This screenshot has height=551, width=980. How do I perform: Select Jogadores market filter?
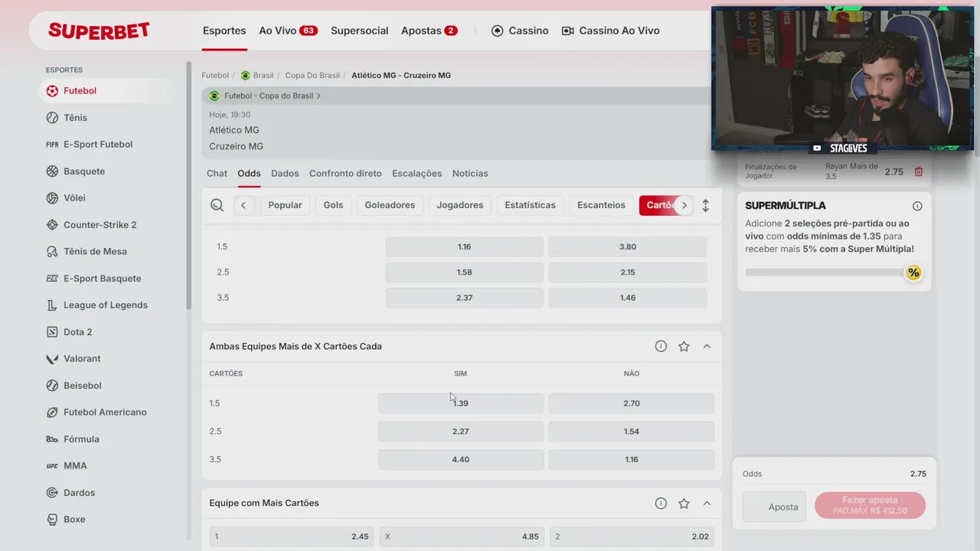click(x=460, y=205)
